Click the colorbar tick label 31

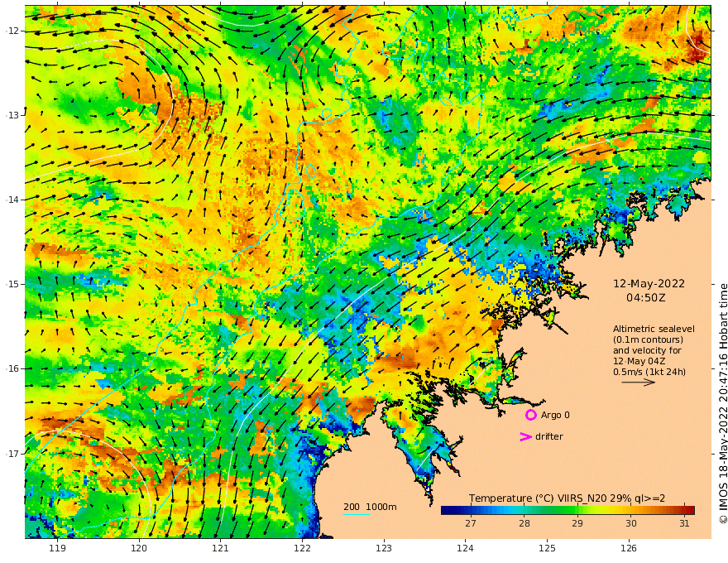684,523
